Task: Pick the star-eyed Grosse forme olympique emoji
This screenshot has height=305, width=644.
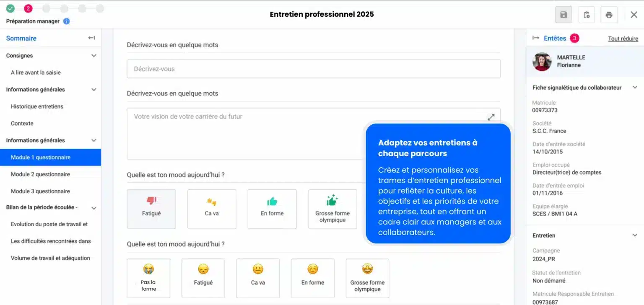Action: coord(367,278)
